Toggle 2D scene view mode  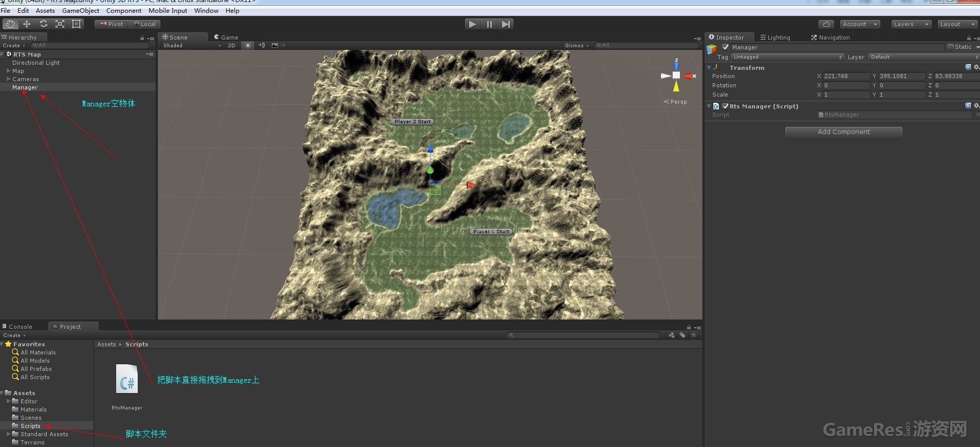[231, 45]
